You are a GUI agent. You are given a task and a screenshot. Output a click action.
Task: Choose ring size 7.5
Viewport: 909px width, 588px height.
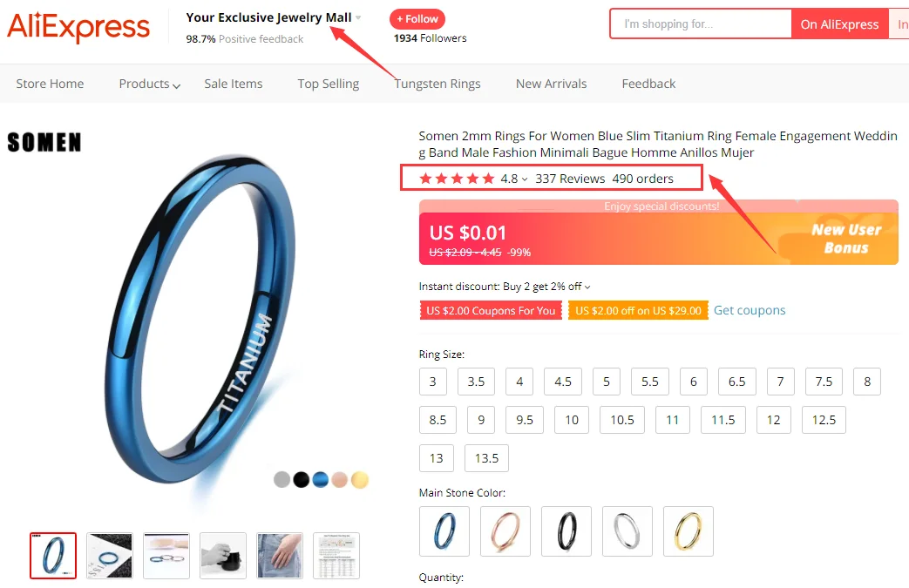pos(824,382)
